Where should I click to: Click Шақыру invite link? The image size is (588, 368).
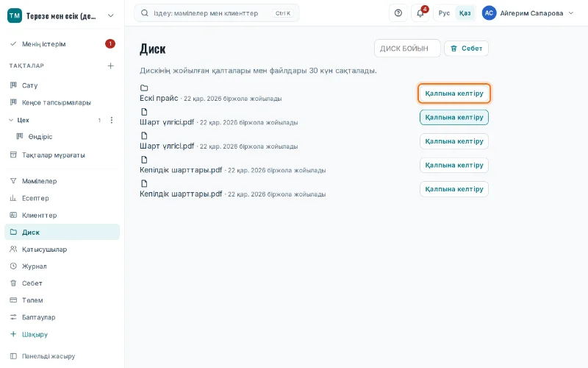click(62, 334)
